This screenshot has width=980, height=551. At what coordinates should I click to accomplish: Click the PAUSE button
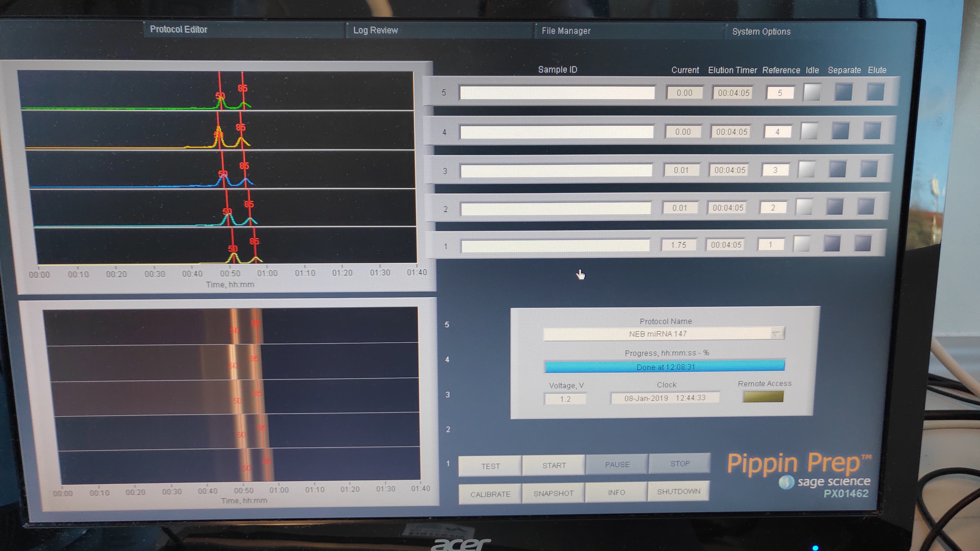coord(617,465)
